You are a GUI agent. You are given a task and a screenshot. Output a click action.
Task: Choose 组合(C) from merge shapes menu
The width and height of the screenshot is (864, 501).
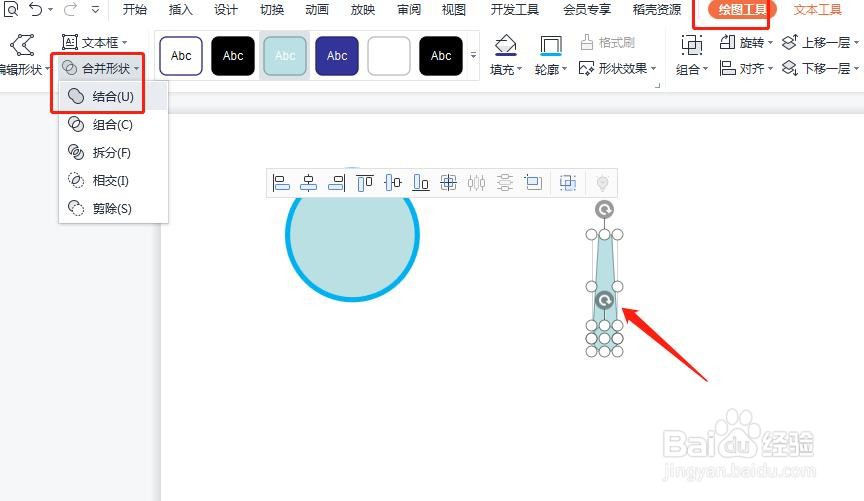113,125
